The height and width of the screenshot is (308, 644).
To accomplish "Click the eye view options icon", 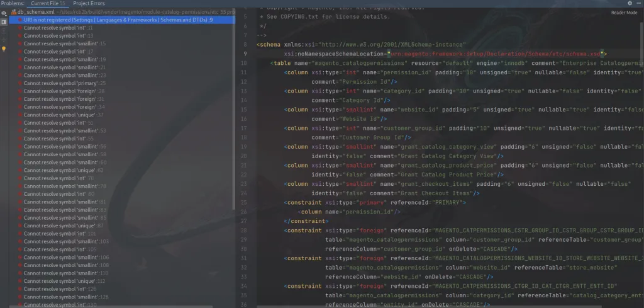I will coord(4,13).
